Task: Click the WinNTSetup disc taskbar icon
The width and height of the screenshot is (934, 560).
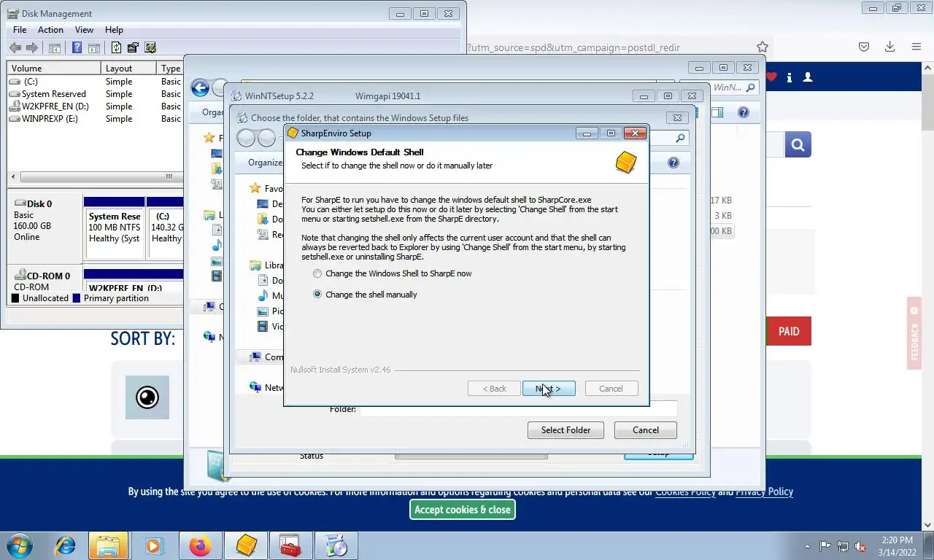Action: [336, 545]
